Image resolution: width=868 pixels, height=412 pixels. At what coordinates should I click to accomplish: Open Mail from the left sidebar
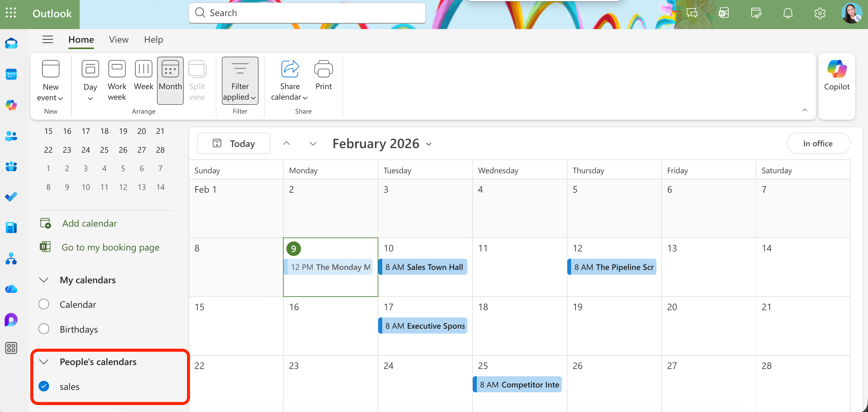click(x=11, y=43)
